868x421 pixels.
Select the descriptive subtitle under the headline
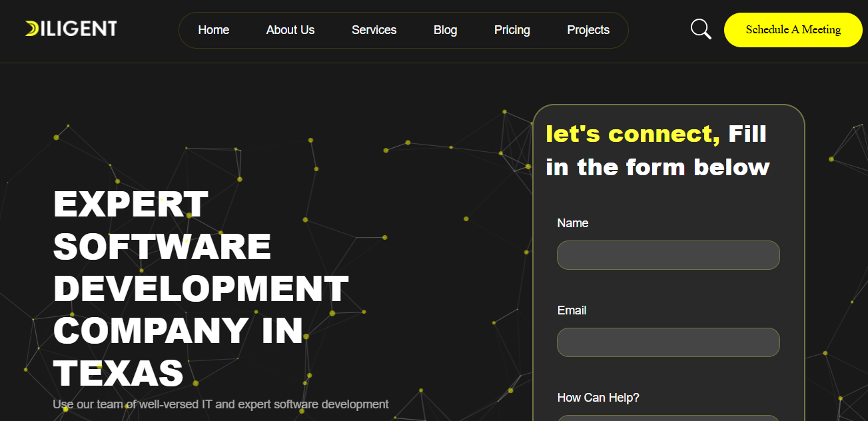click(220, 404)
